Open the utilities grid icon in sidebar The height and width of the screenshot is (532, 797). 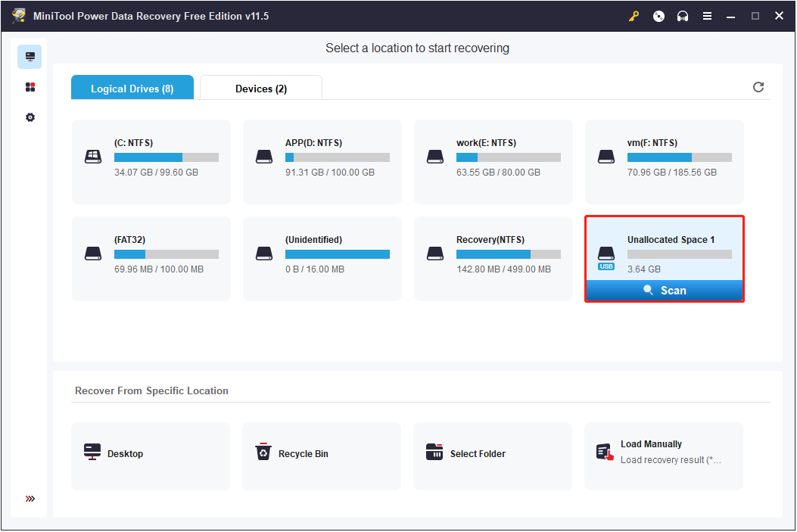30,87
